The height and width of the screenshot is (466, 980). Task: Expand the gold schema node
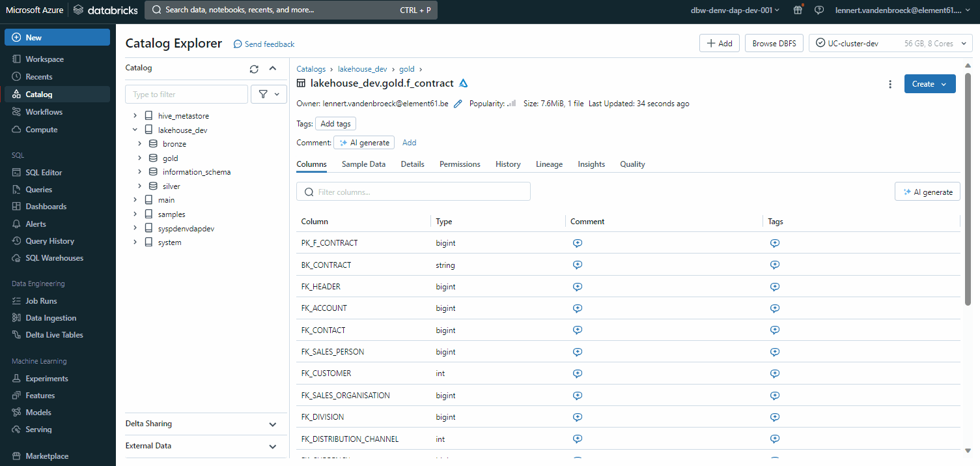(x=139, y=158)
